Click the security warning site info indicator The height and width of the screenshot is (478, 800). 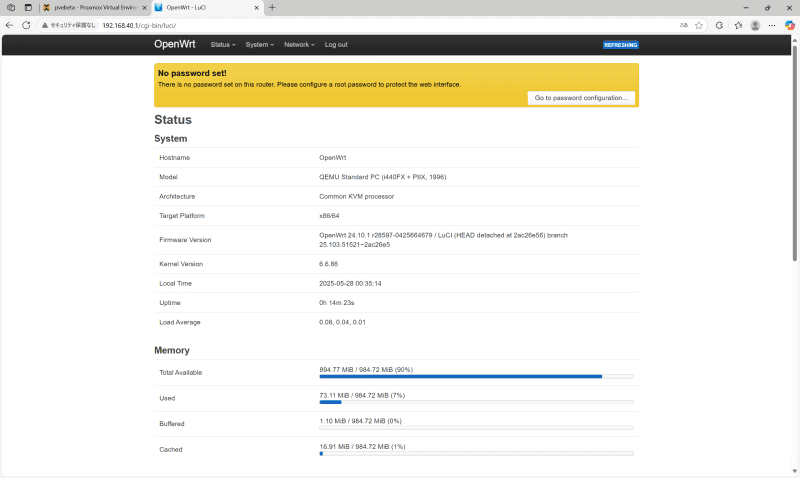[x=68, y=25]
